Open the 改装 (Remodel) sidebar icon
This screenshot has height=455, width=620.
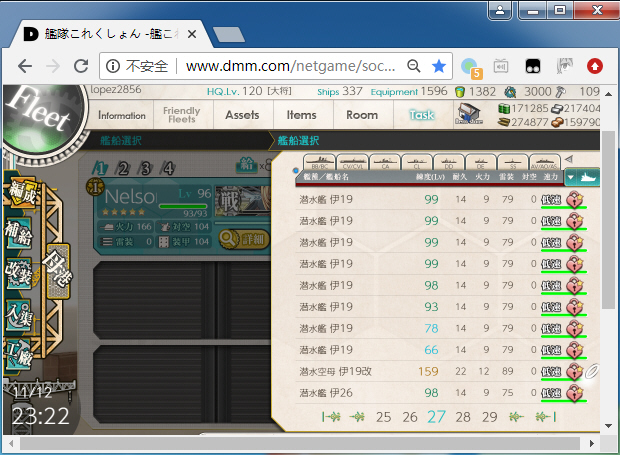pos(19,274)
